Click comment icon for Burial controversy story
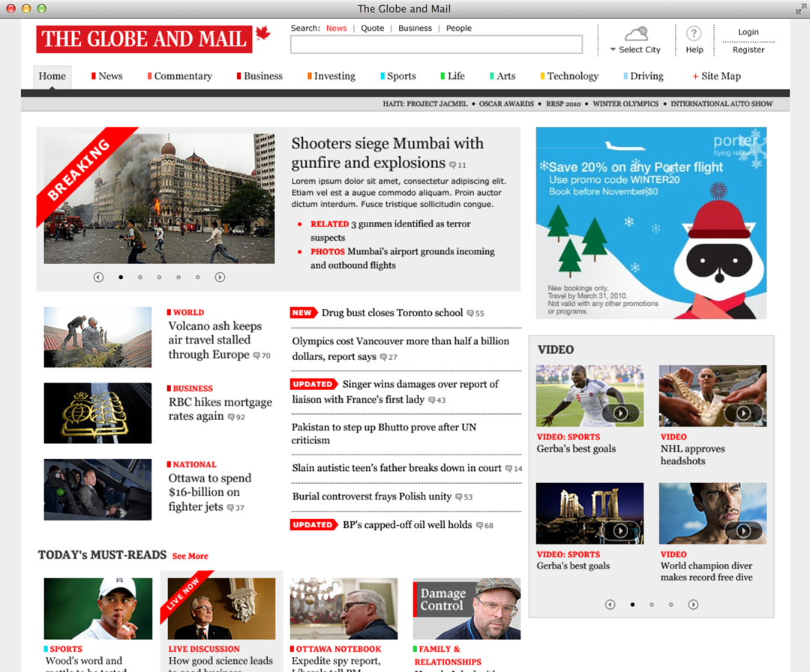Image resolution: width=810 pixels, height=672 pixels. point(459,497)
